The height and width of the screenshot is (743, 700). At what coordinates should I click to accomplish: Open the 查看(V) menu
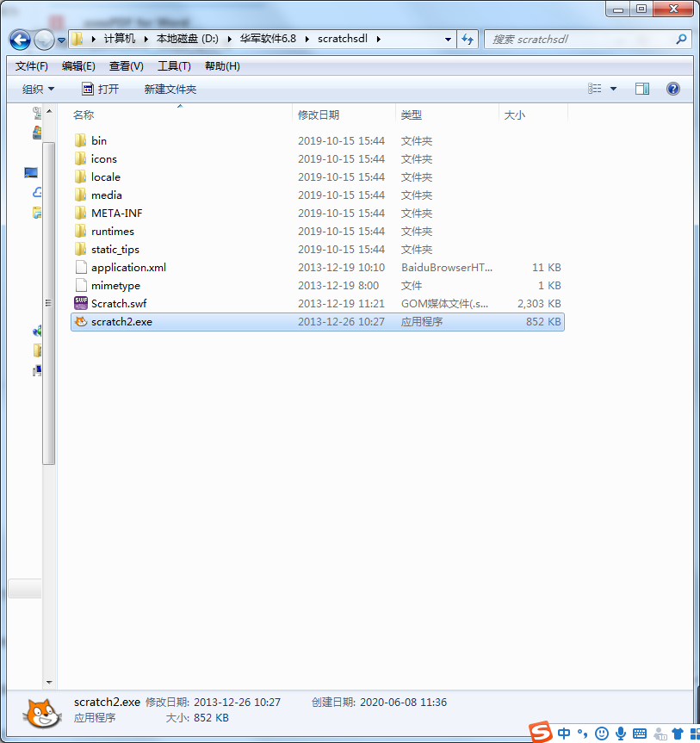[x=126, y=66]
